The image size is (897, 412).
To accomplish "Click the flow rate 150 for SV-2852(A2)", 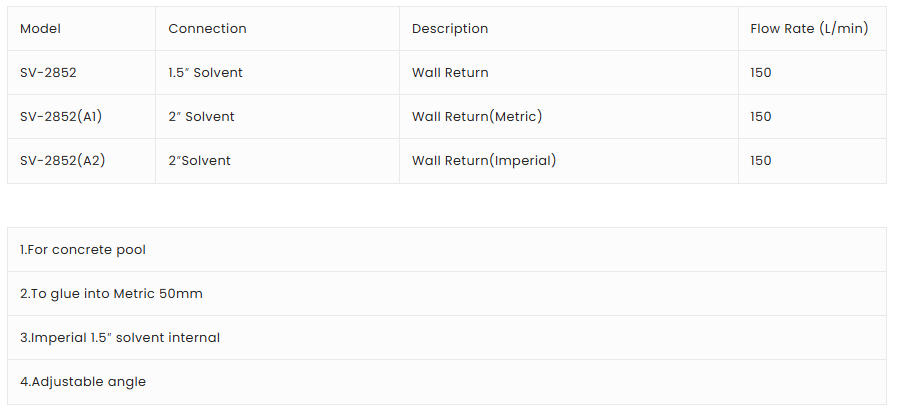I will (x=760, y=161).
